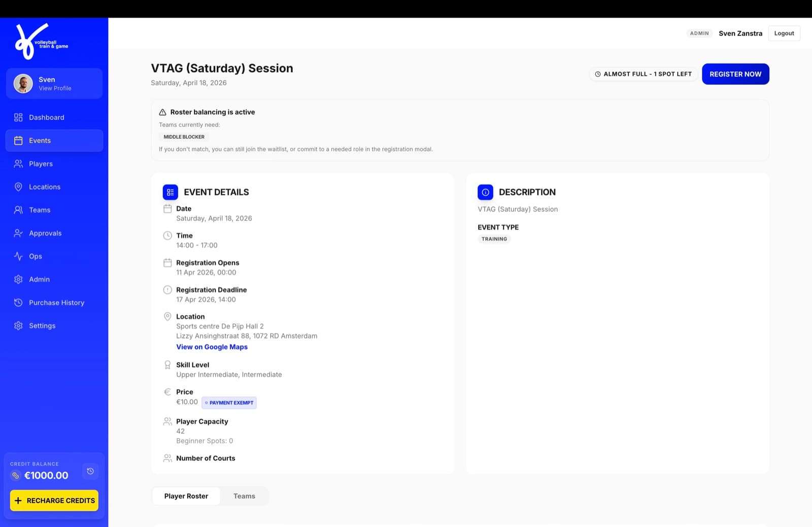Open View on Google Maps link
The width and height of the screenshot is (812, 527).
pos(212,347)
